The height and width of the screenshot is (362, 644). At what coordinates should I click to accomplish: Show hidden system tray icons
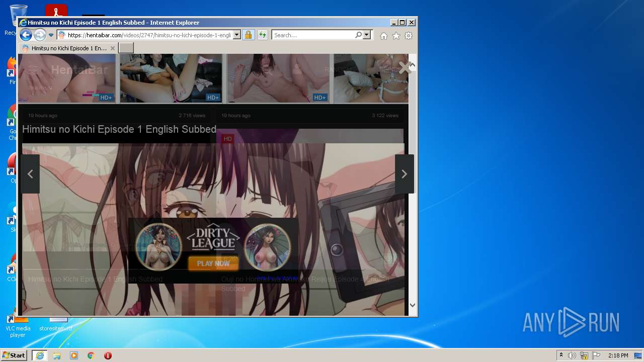(x=561, y=355)
